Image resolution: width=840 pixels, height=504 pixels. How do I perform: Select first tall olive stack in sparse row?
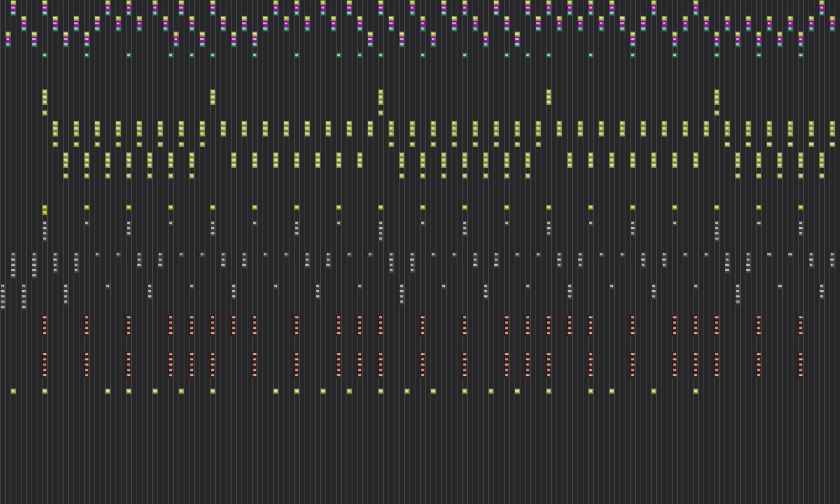(45, 97)
